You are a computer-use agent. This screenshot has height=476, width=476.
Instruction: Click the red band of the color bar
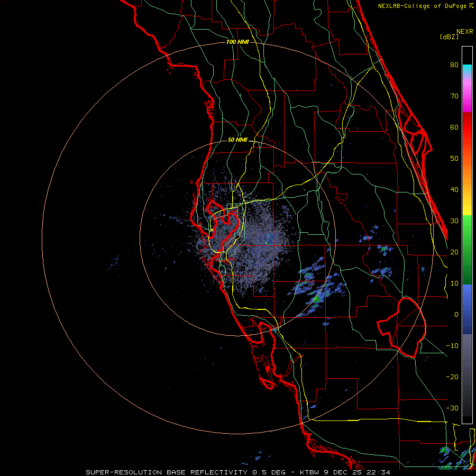tap(467, 127)
